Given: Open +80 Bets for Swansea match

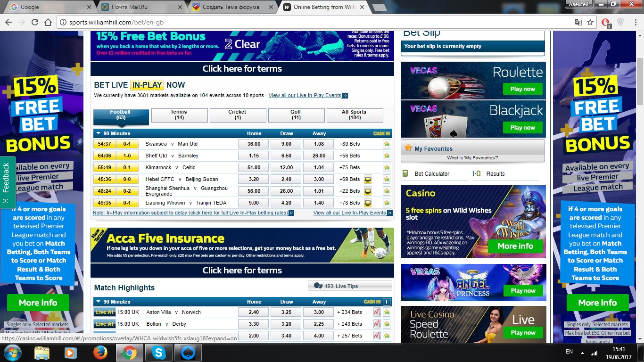Looking at the screenshot, I should (x=349, y=144).
